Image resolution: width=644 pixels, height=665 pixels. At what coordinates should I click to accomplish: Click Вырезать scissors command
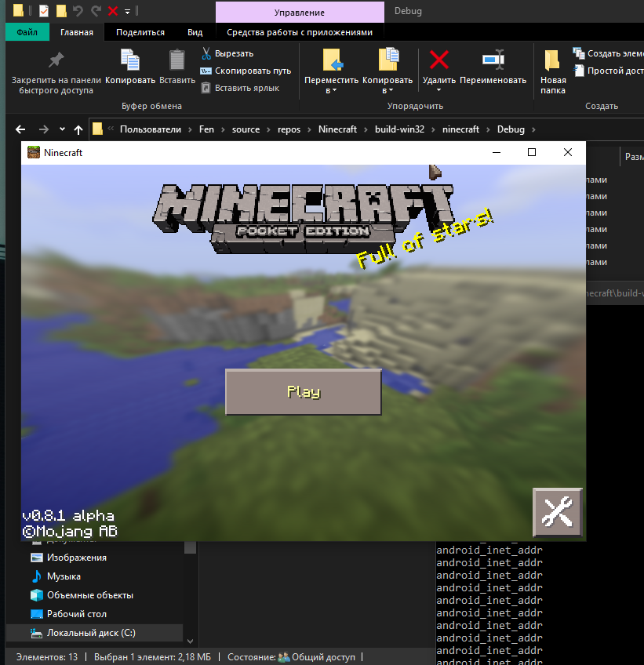227,53
